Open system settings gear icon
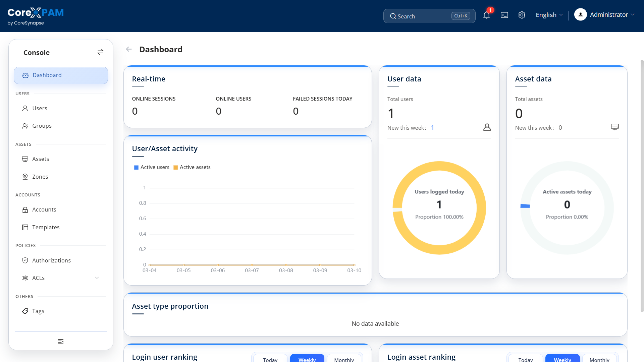Viewport: 644px width, 362px height. [x=522, y=15]
